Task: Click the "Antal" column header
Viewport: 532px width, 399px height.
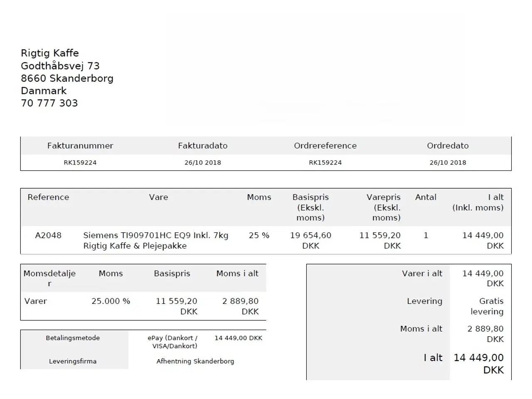Action: click(426, 197)
